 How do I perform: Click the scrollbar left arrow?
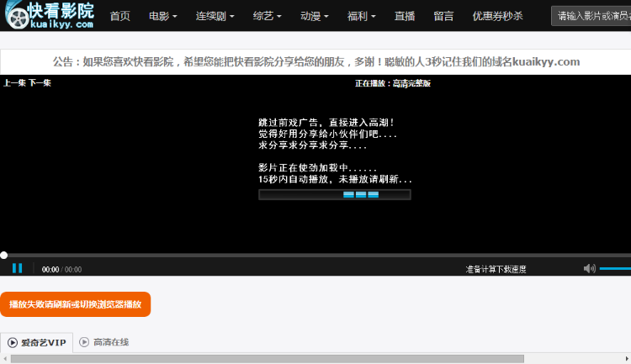pyautogui.click(x=5, y=358)
